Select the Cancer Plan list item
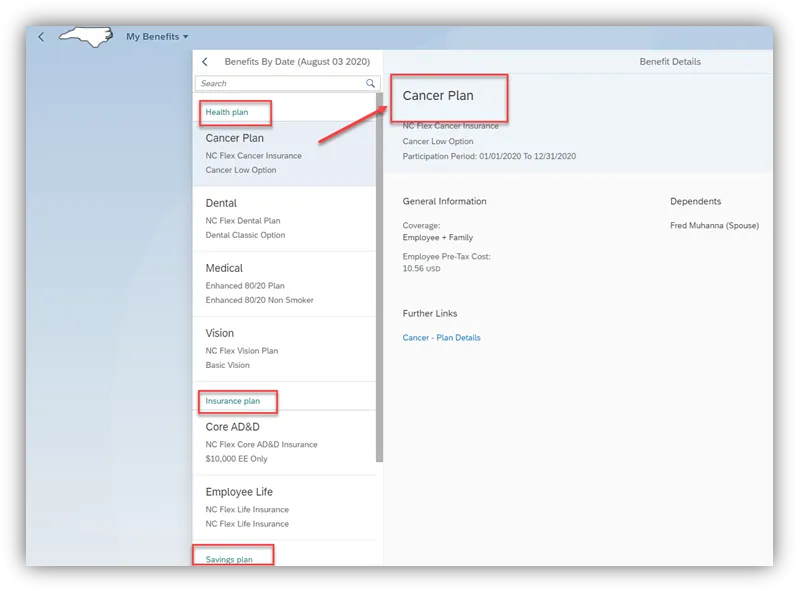 click(284, 153)
